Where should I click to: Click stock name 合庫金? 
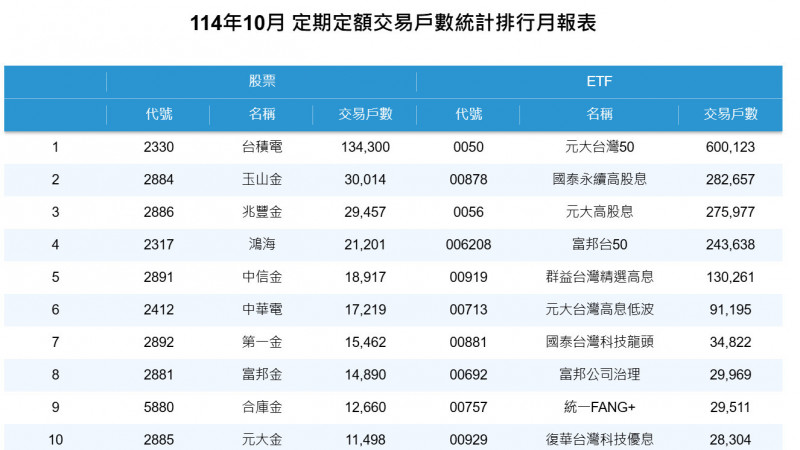[262, 407]
